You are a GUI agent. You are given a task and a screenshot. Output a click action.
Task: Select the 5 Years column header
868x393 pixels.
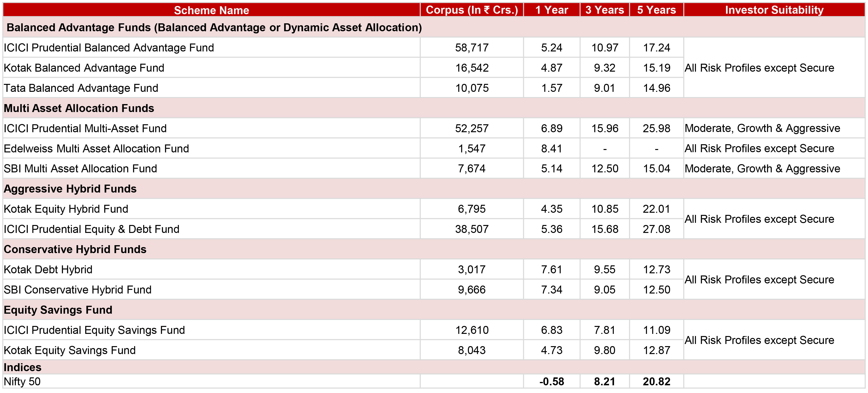pyautogui.click(x=656, y=10)
